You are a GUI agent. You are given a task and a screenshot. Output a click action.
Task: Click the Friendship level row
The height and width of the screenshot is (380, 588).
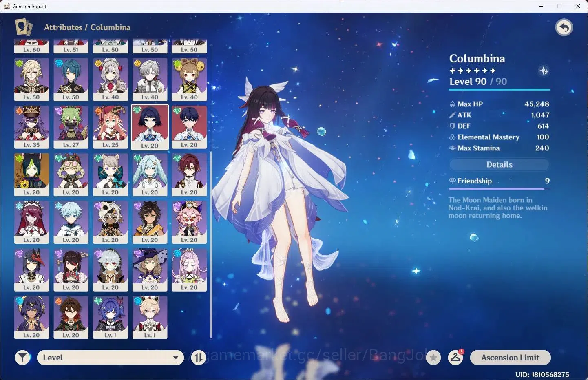tap(500, 181)
